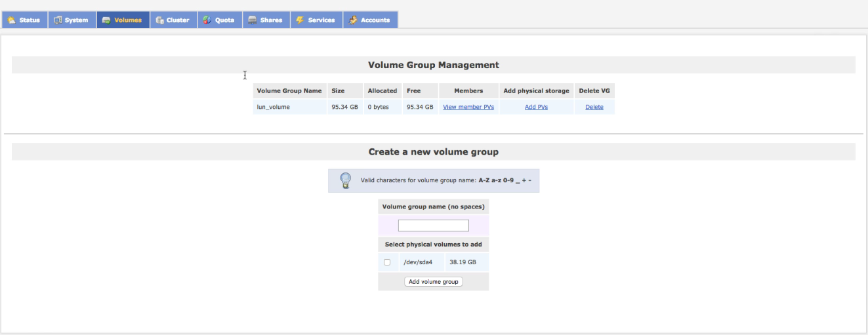Click the /dev/sda4 device label

pos(418,262)
